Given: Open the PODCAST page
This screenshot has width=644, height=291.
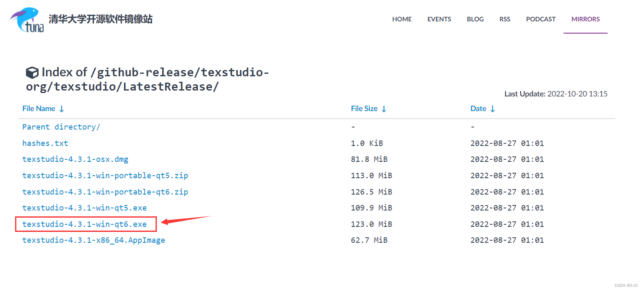Looking at the screenshot, I should (x=541, y=19).
